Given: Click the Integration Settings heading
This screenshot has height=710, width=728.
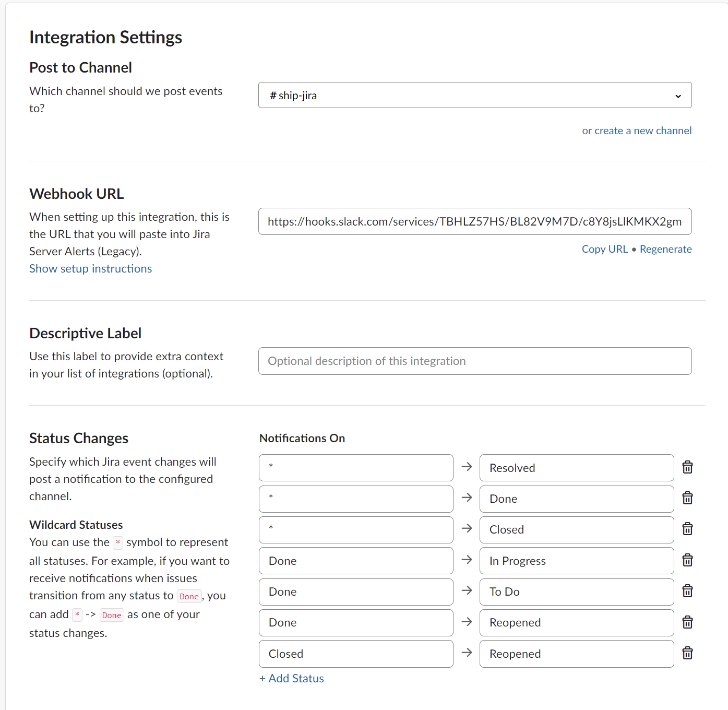Looking at the screenshot, I should tap(105, 37).
